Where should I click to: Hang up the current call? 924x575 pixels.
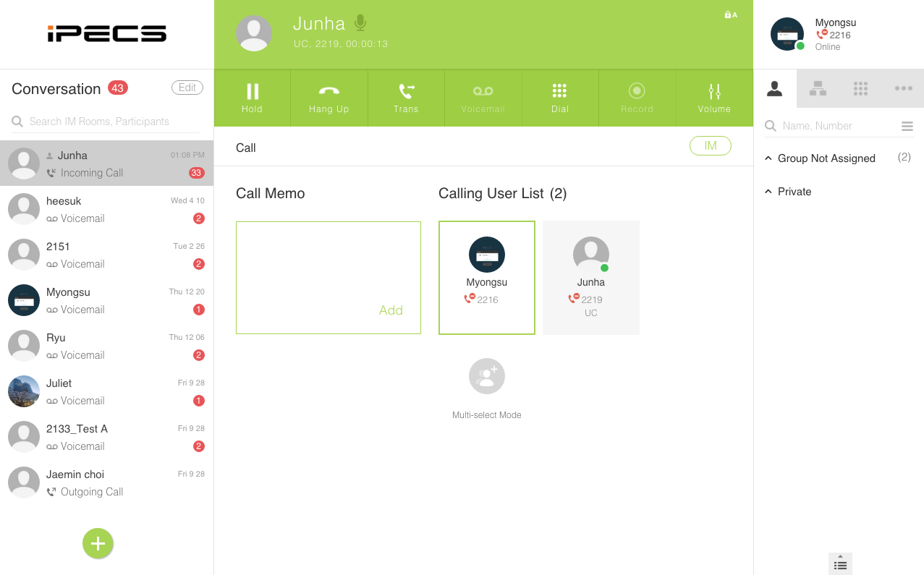click(329, 98)
